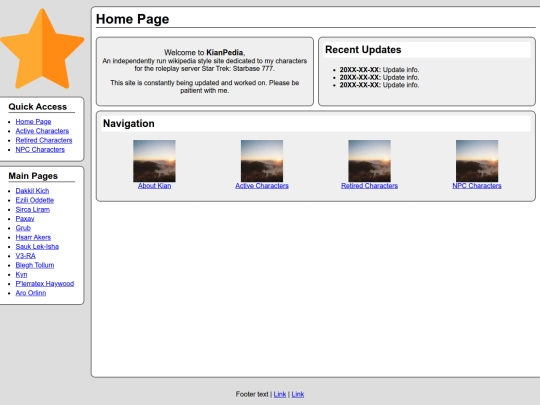This screenshot has width=540, height=405.
Task: Click the 'Footer text' label
Action: pos(252,394)
